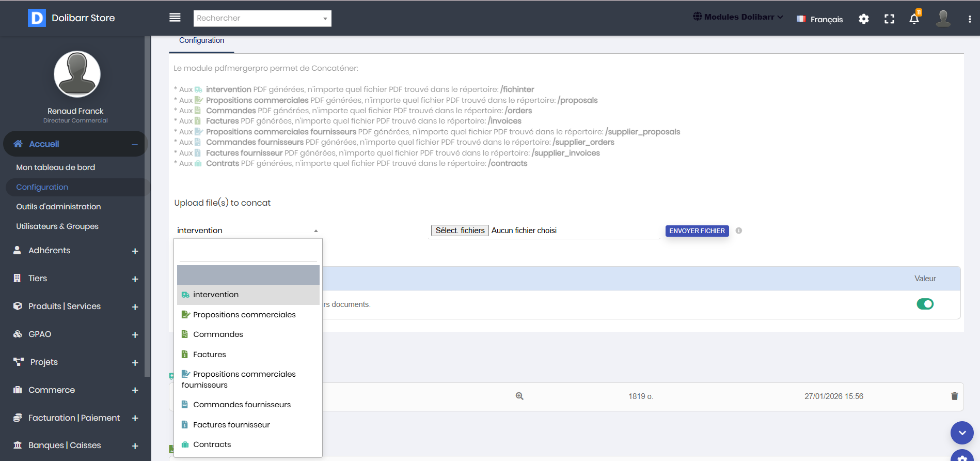Click the 1819 o. file size
The image size is (980, 461).
641,396
